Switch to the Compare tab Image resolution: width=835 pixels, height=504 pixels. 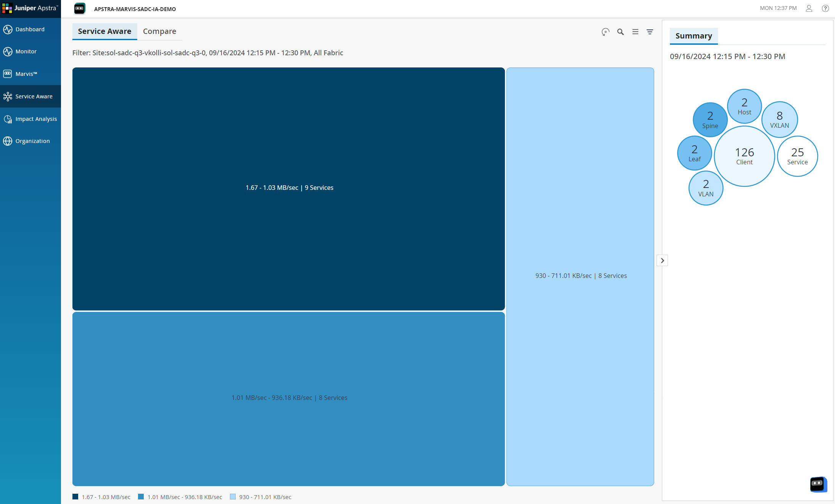[159, 31]
